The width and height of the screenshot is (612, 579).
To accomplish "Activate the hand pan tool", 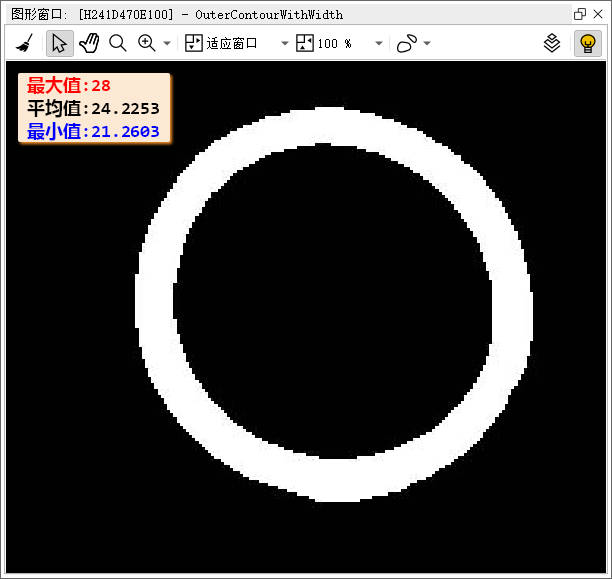I will (x=89, y=43).
